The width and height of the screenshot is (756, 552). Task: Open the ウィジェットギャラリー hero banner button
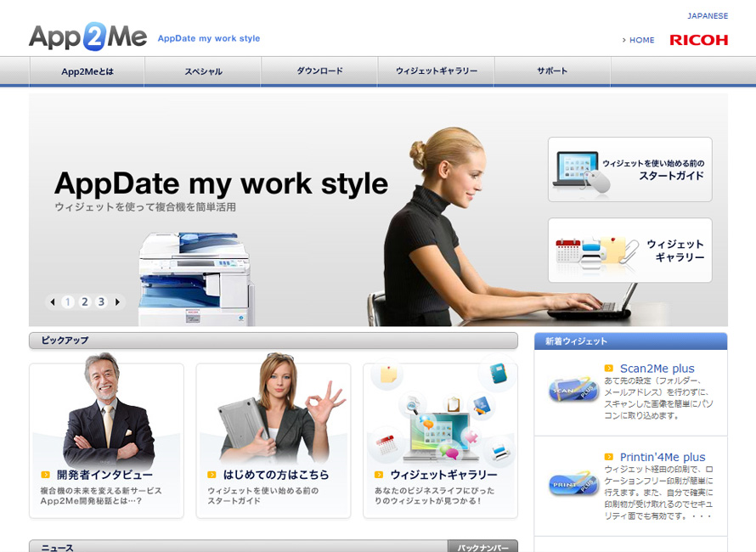tap(629, 251)
